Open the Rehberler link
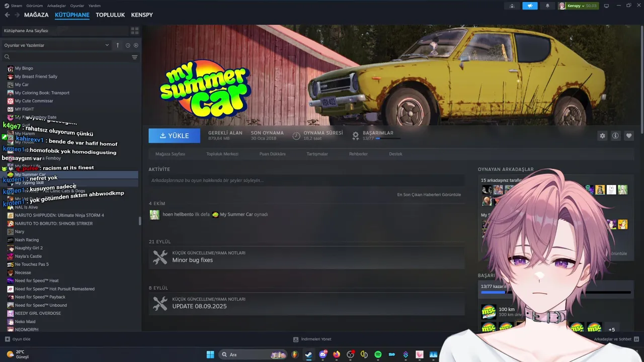The width and height of the screenshot is (644, 362). coord(358,154)
